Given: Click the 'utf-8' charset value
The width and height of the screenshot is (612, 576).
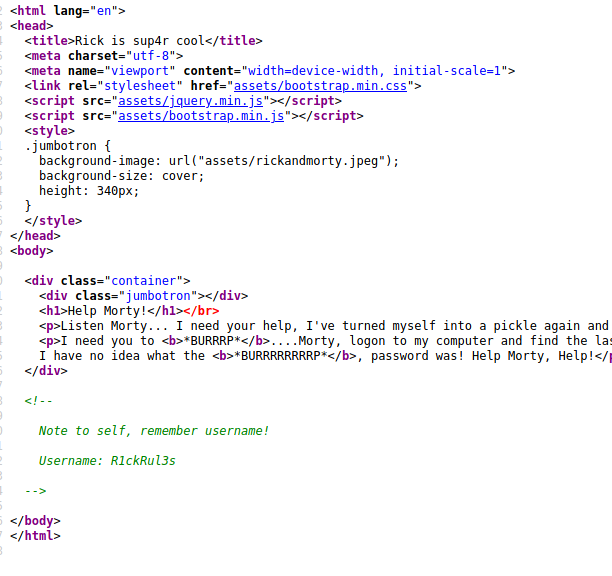Looking at the screenshot, I should [151, 56].
